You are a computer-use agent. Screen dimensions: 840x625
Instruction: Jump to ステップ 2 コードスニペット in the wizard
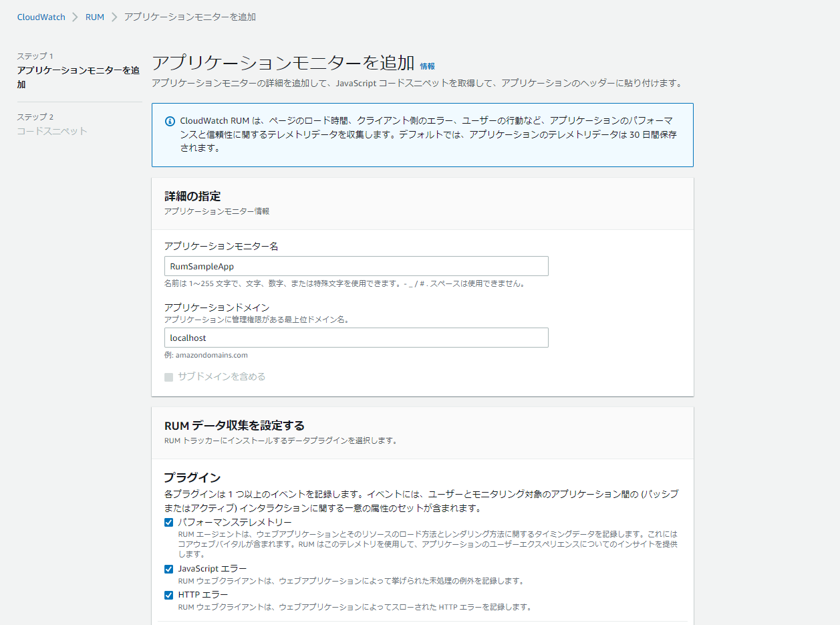(52, 131)
